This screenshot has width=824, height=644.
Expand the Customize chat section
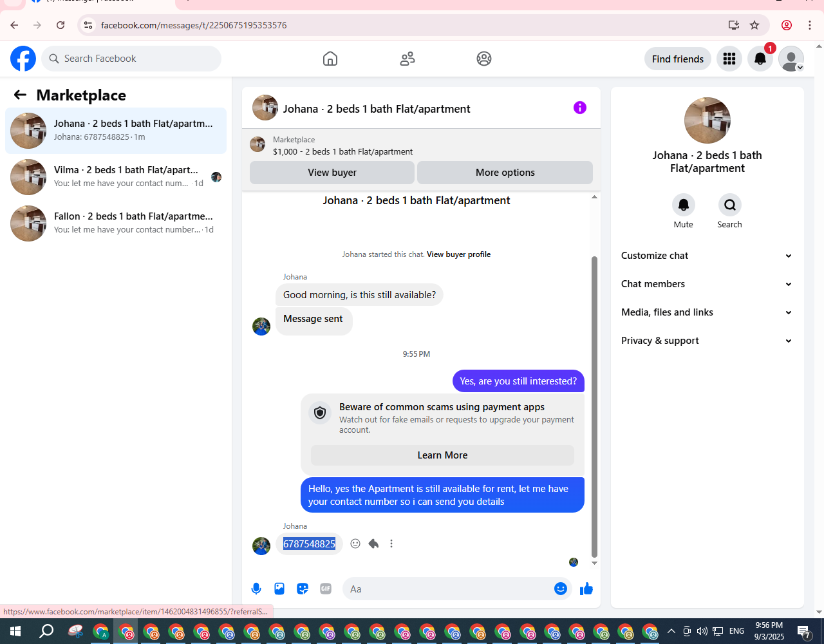[x=707, y=256]
